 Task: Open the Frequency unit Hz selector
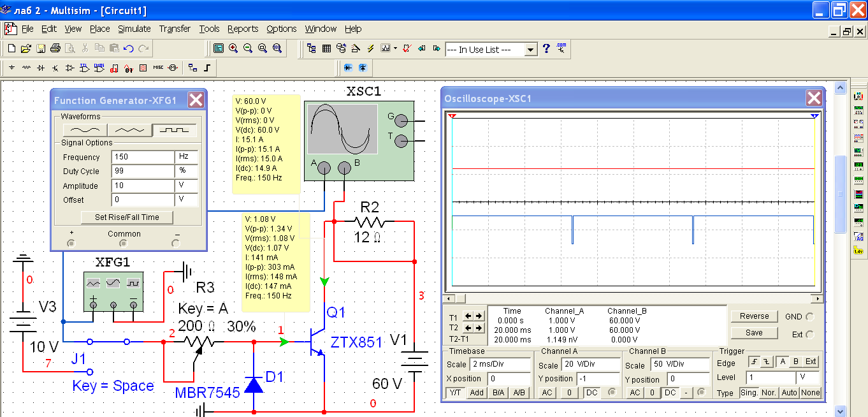click(x=186, y=157)
